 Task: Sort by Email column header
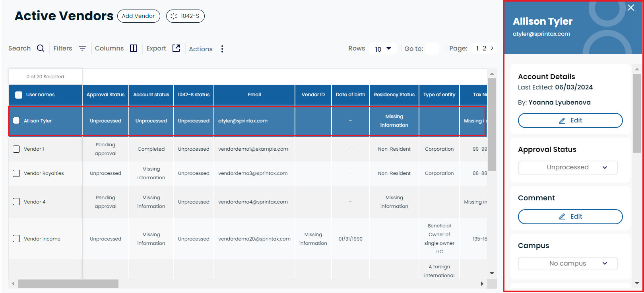point(254,95)
